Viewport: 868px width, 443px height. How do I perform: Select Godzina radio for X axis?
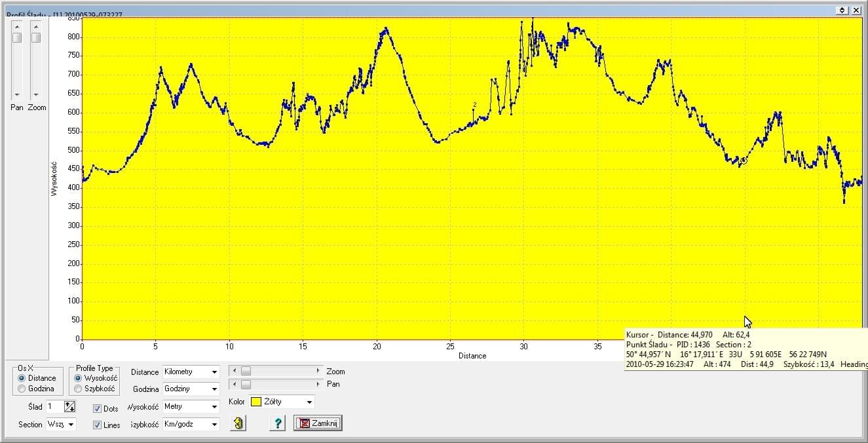(x=22, y=389)
